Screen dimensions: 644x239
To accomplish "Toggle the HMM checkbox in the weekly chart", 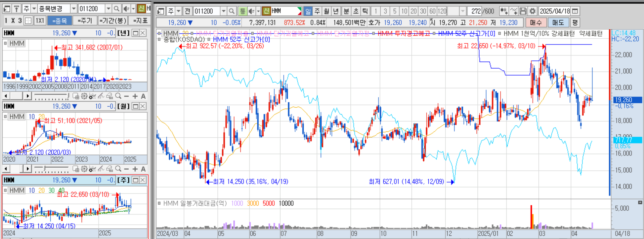I will (x=6, y=190).
